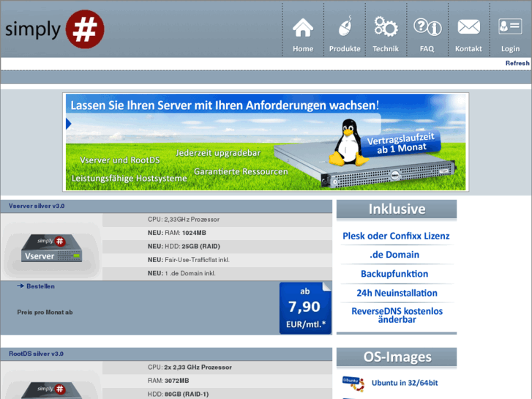Open the Login menu label
532x399 pixels.
(510, 49)
